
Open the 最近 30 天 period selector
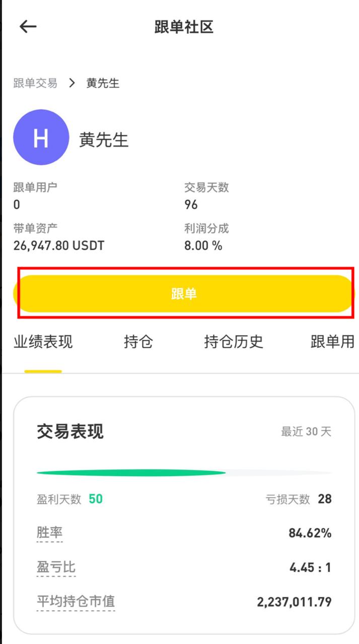coord(306,431)
